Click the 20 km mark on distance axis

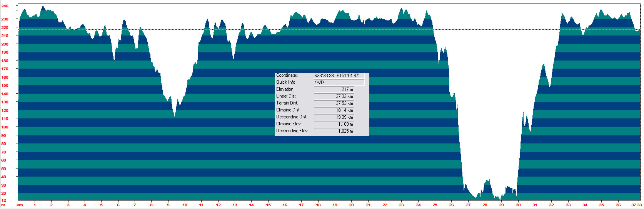(351, 205)
